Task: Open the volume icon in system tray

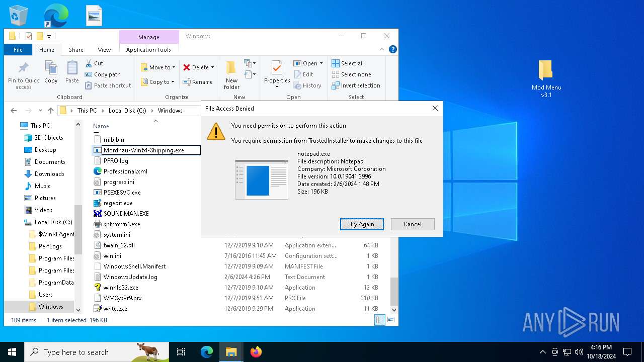Action: coord(579,352)
